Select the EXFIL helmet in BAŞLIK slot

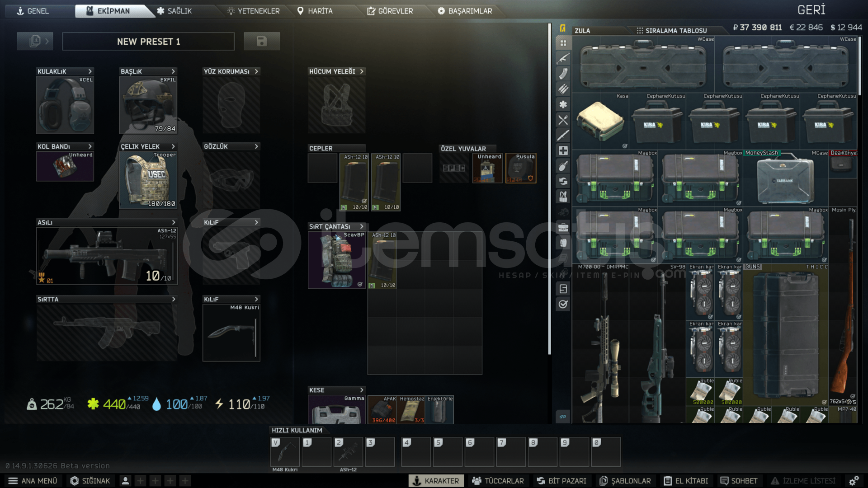(x=148, y=105)
